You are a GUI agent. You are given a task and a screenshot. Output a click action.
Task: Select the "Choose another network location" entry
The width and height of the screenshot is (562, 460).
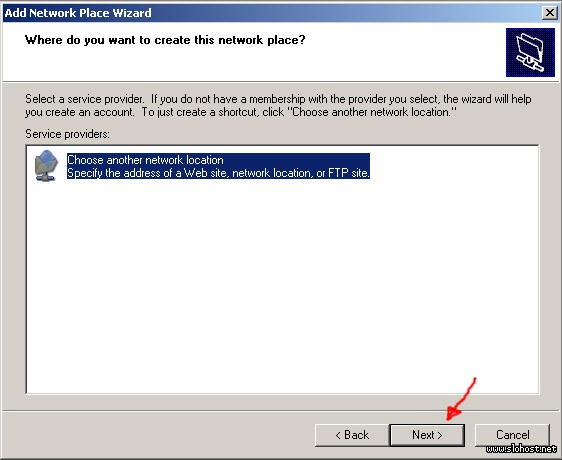pyautogui.click(x=145, y=160)
